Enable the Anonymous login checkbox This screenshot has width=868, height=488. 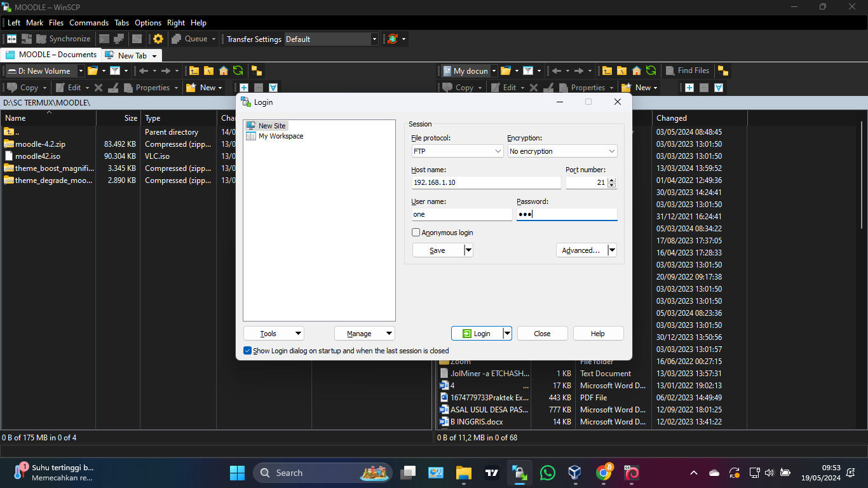tap(416, 233)
